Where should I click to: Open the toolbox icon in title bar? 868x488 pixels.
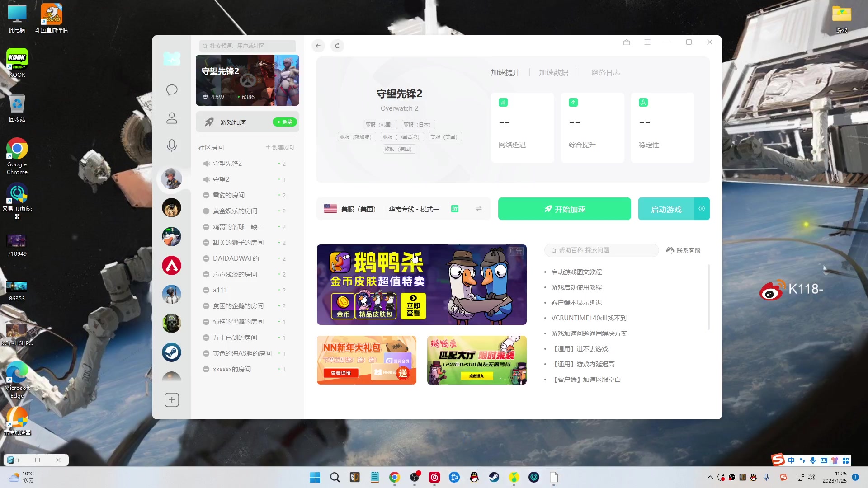click(627, 42)
